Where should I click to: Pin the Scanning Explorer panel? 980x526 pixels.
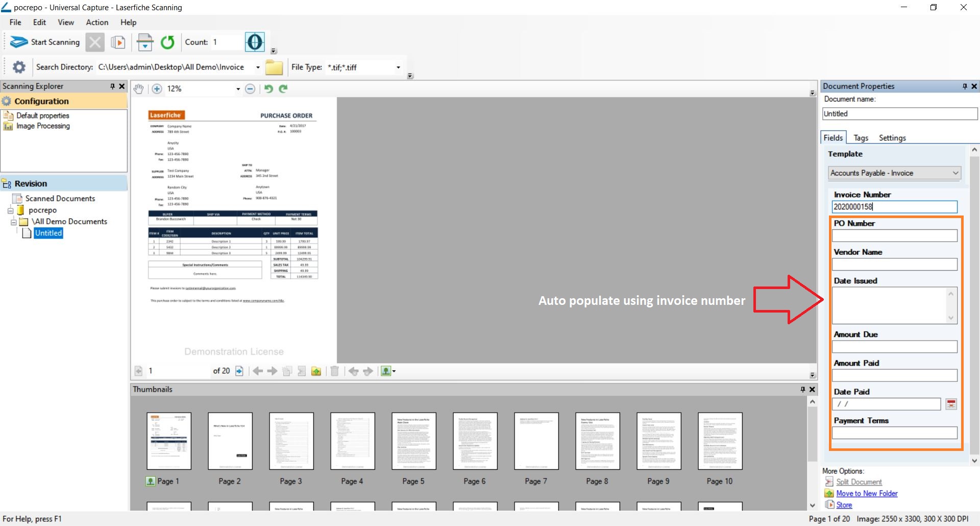[x=113, y=86]
